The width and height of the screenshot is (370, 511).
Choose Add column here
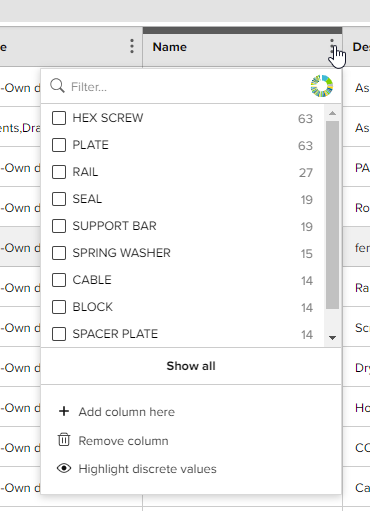tap(127, 412)
